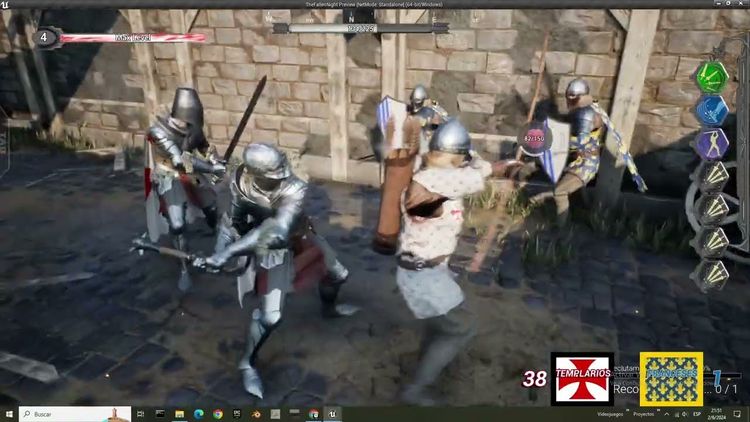Click the Templarios red cross emblem
Screen dimensions: 750x422
coord(582,378)
